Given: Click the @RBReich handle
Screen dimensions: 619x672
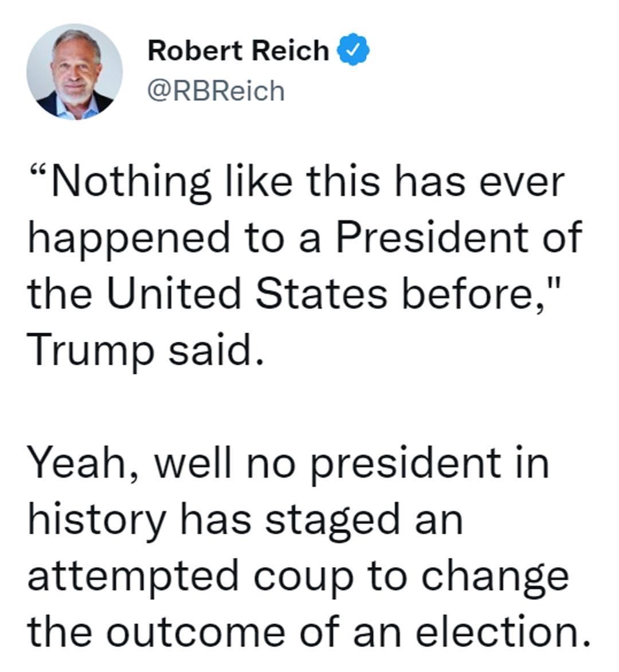Looking at the screenshot, I should pos(216,91).
